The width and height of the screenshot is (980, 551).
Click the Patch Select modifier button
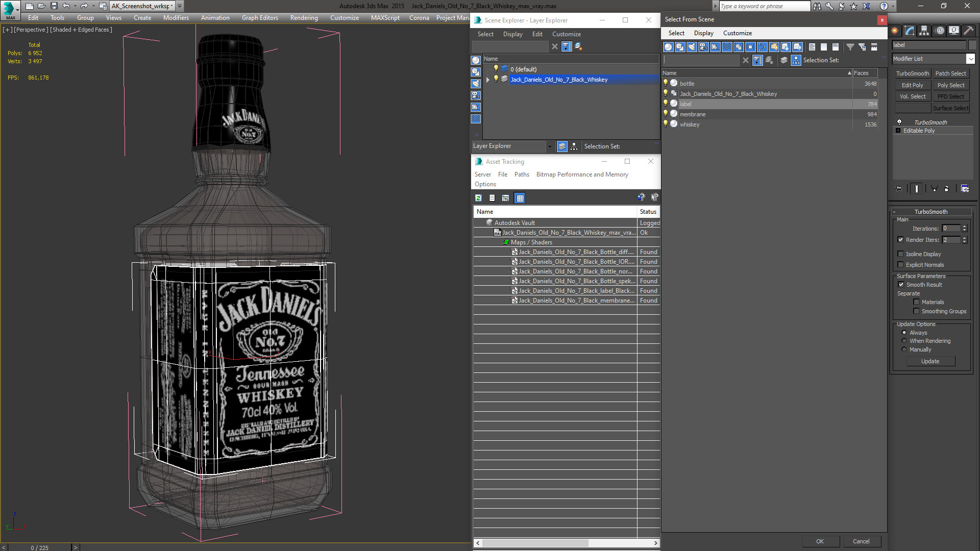pos(950,73)
